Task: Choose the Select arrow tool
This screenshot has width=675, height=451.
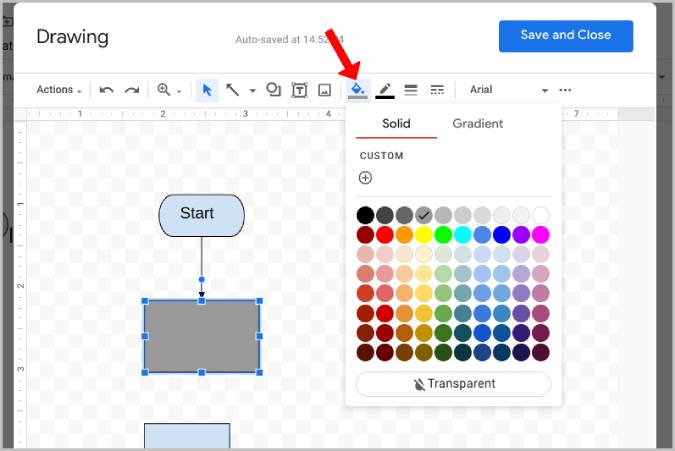Action: tap(207, 90)
